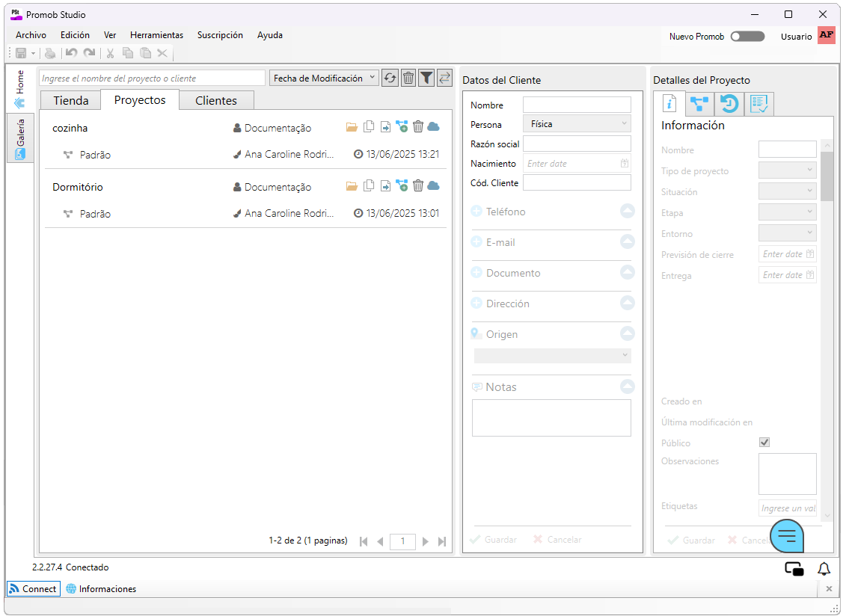843x616 pixels.
Task: Open the history clock tab in project details
Action: pyautogui.click(x=729, y=103)
